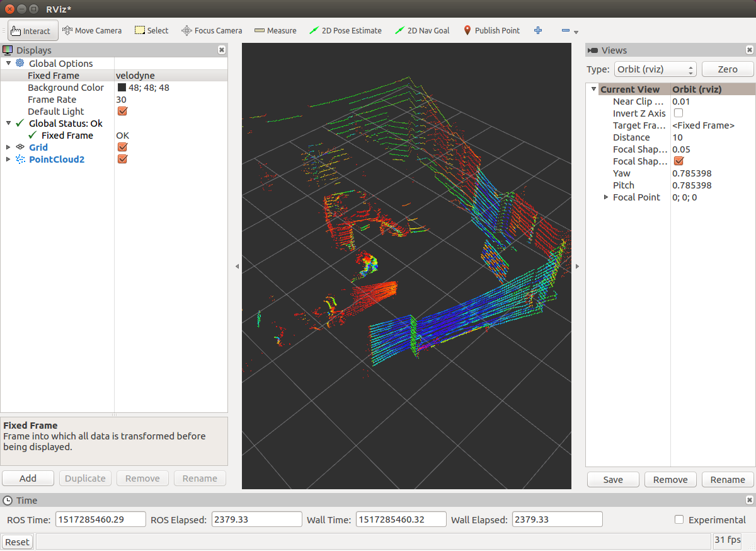
Task: Set a 2D Pose Estimate
Action: pyautogui.click(x=345, y=30)
